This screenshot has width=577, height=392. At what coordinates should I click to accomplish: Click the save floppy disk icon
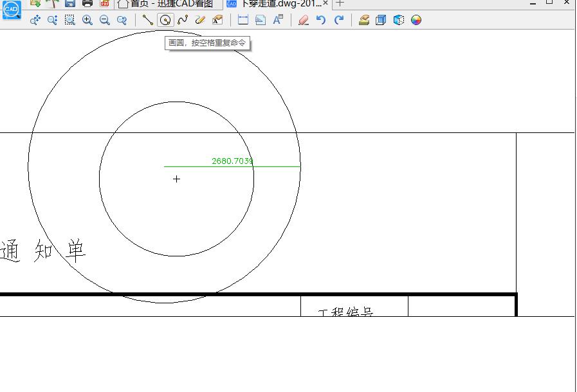pyautogui.click(x=70, y=3)
